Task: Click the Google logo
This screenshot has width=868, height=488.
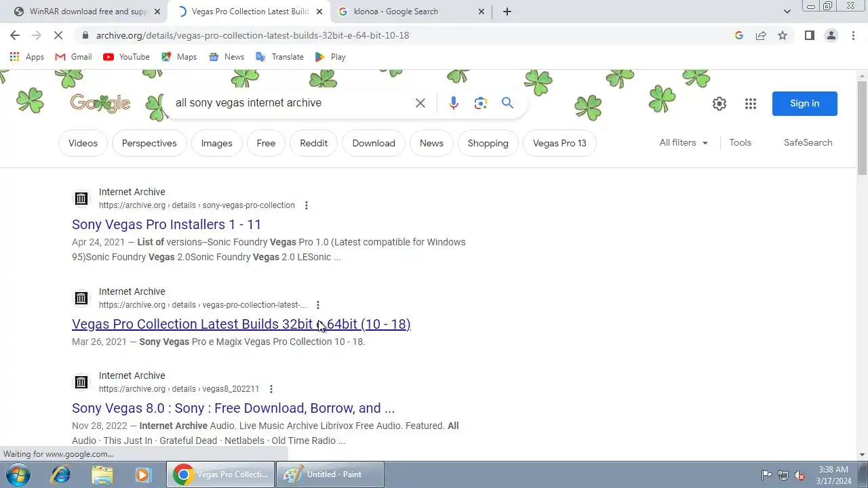Action: [x=100, y=104]
